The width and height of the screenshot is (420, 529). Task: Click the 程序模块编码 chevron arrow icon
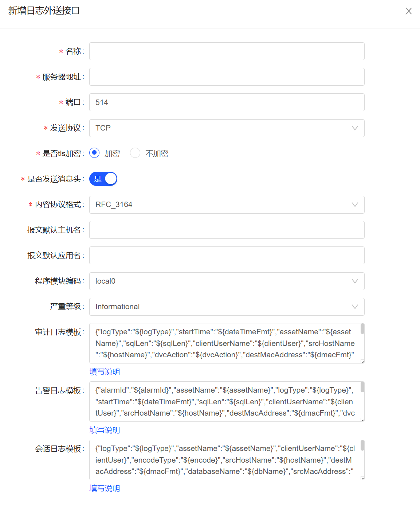click(x=355, y=281)
